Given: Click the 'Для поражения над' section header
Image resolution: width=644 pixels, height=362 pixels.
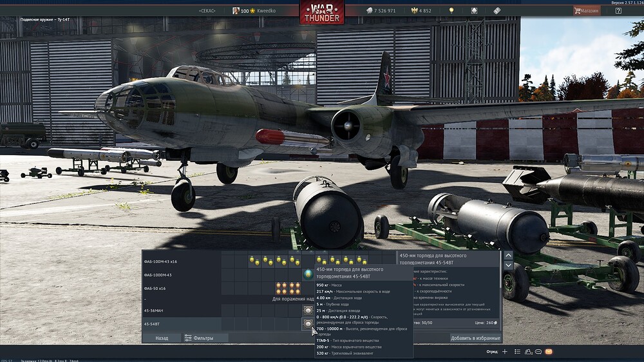Looking at the screenshot, I should click(293, 299).
